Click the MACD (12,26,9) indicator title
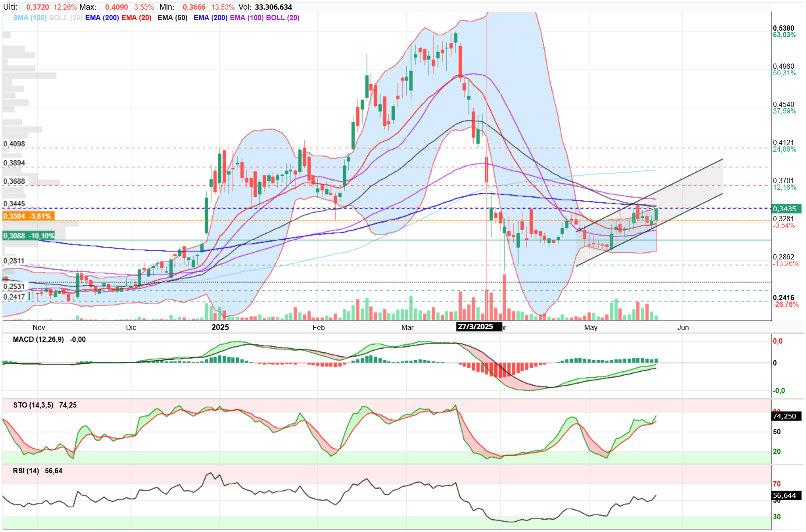The width and height of the screenshot is (806, 532). [39, 339]
